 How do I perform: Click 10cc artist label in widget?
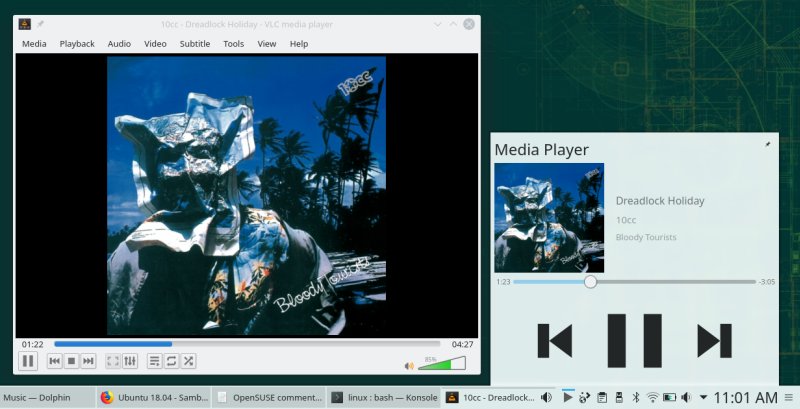626,220
